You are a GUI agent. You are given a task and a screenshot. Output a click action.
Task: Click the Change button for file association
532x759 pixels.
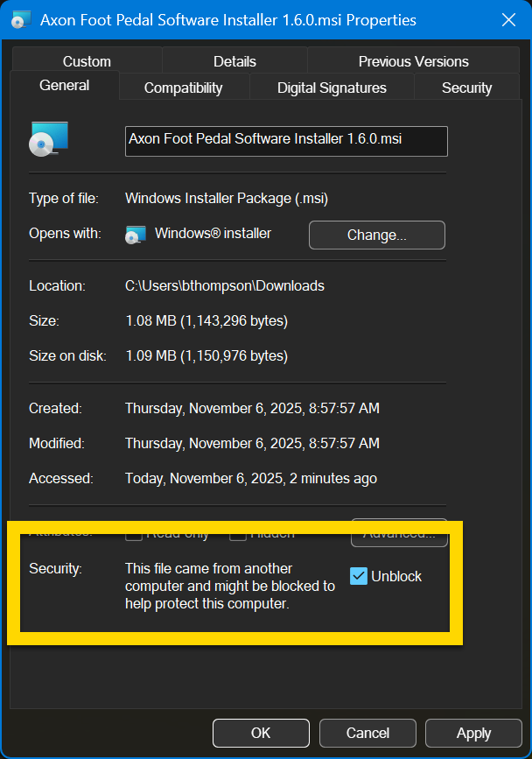[376, 235]
